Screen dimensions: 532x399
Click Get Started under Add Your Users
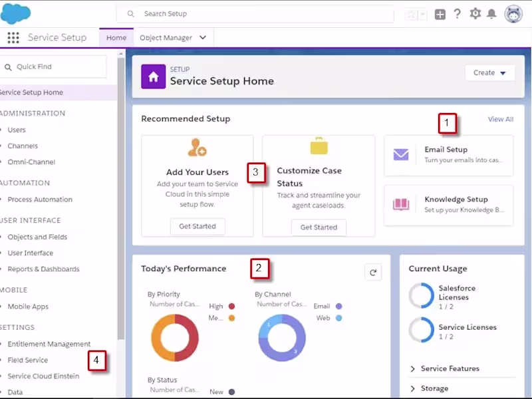point(198,226)
